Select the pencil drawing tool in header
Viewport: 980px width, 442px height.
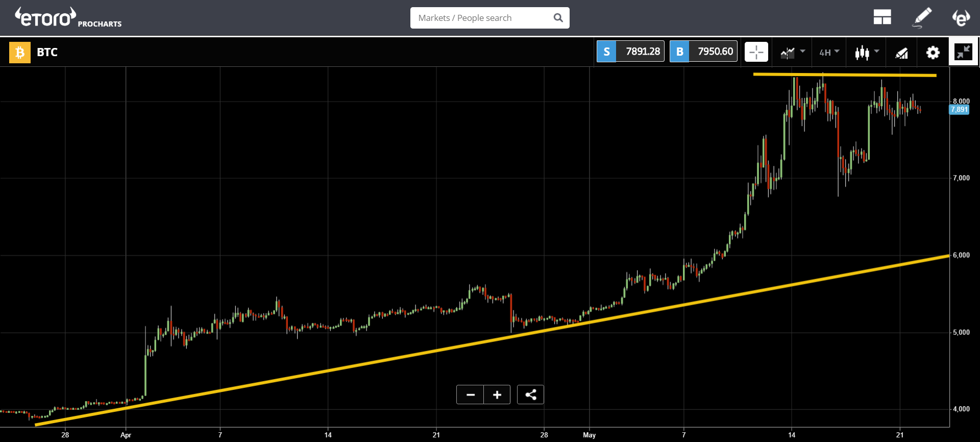click(x=922, y=18)
